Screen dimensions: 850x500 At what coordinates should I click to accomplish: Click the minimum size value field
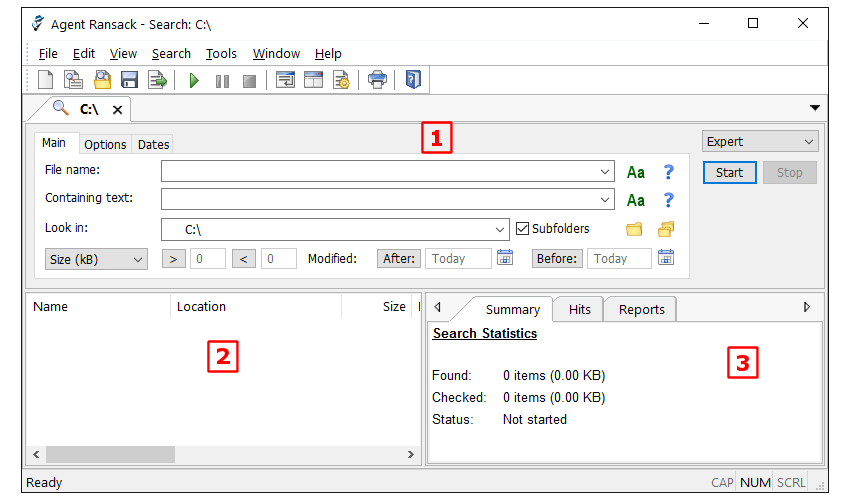pyautogui.click(x=208, y=259)
